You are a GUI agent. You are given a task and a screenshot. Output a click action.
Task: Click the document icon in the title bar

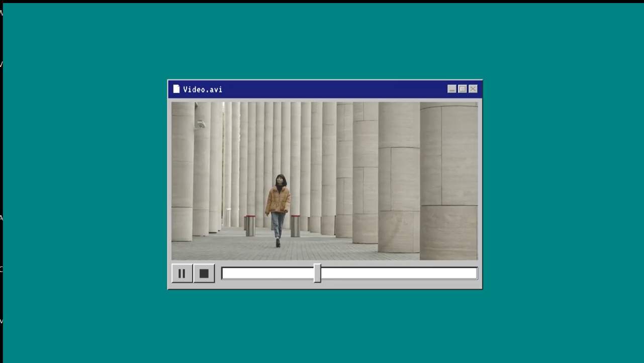[176, 89]
